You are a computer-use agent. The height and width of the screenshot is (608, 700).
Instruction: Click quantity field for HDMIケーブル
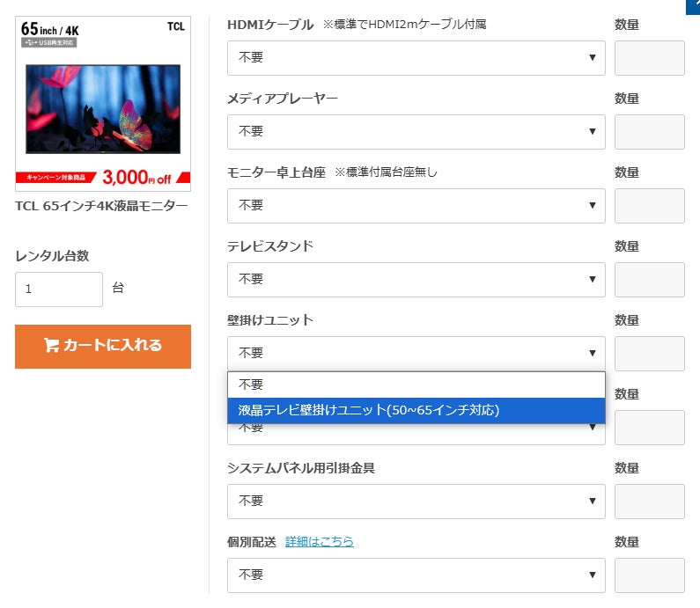tap(649, 58)
